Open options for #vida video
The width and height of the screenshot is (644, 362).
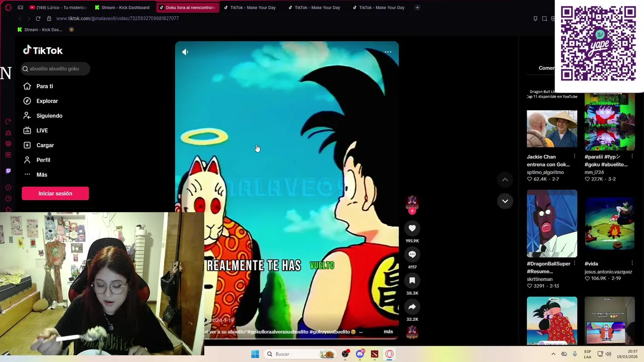(x=632, y=263)
